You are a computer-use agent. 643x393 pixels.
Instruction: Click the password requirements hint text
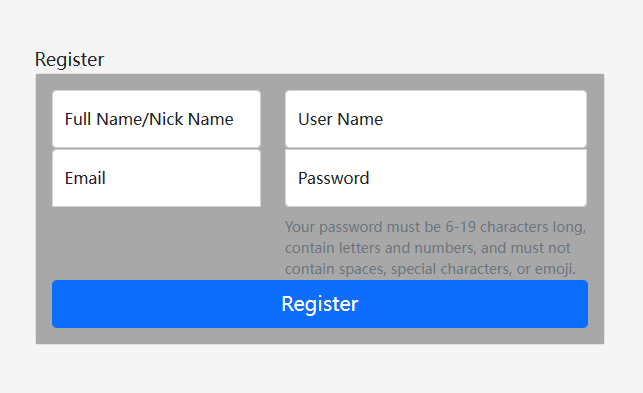[436, 248]
